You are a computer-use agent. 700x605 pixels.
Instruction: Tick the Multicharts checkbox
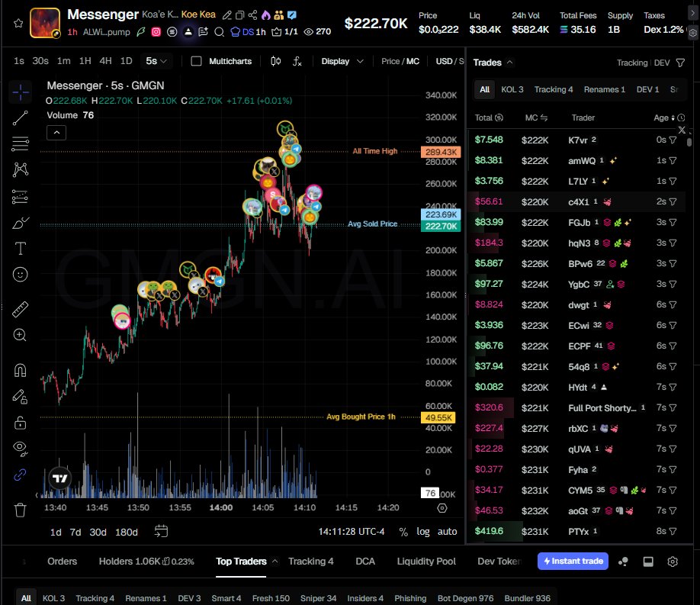[x=196, y=61]
